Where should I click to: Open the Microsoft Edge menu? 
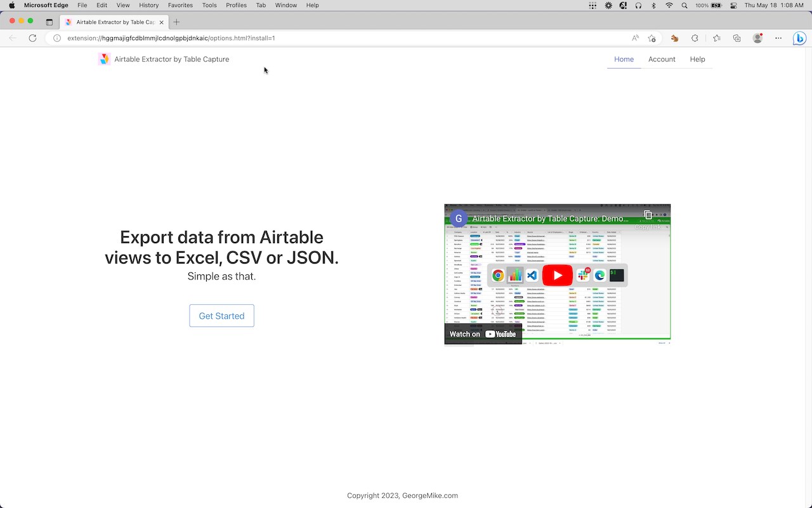point(46,5)
